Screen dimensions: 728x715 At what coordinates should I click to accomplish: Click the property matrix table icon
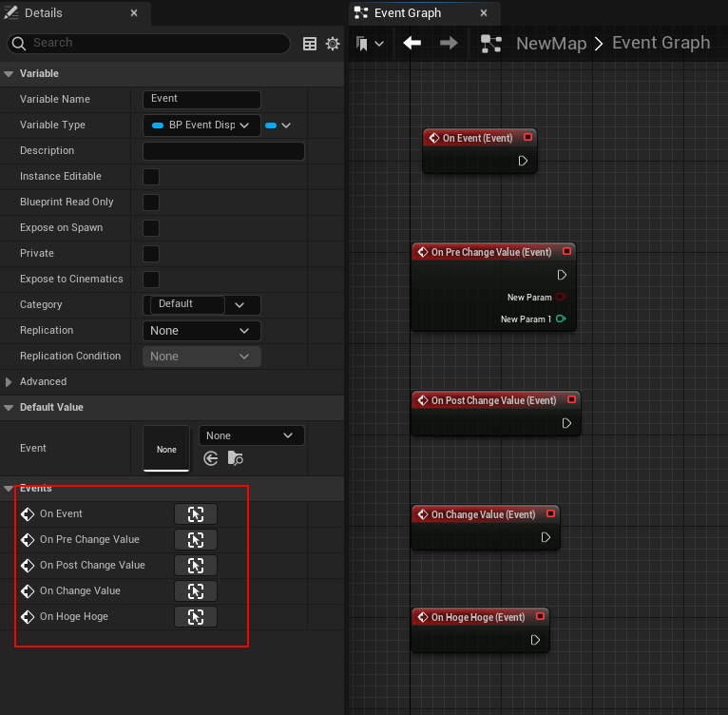point(310,44)
